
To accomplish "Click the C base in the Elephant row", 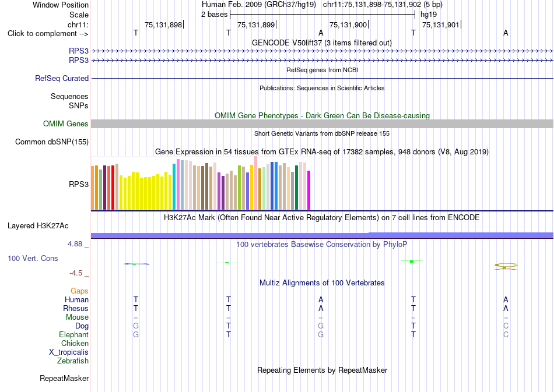I will [x=506, y=334].
